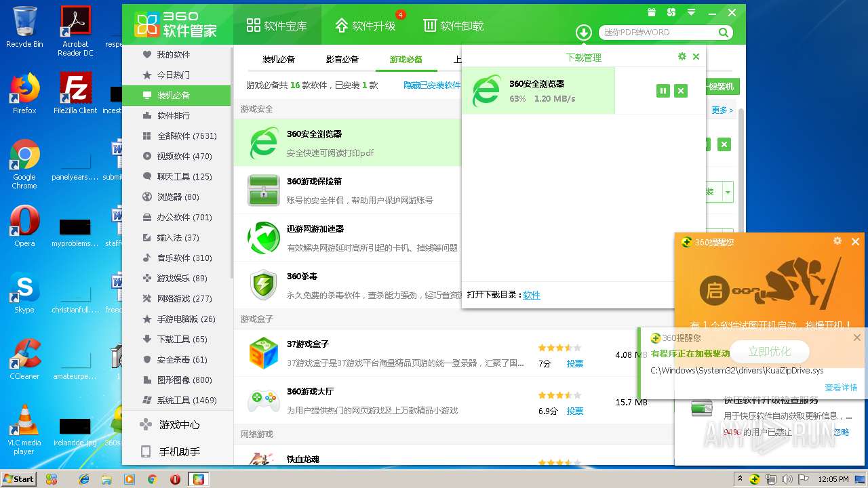Open the download manager arrow icon
The height and width of the screenshot is (488, 868).
(x=584, y=32)
